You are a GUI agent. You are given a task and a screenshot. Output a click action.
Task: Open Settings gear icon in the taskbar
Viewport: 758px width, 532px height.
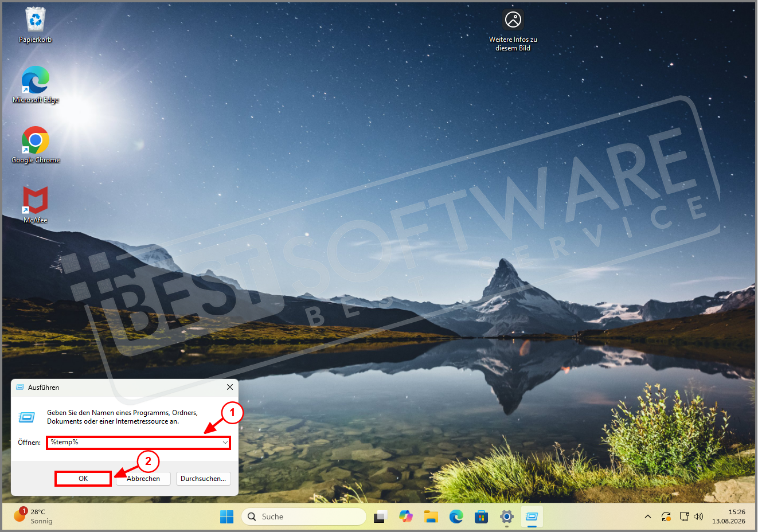[507, 517]
